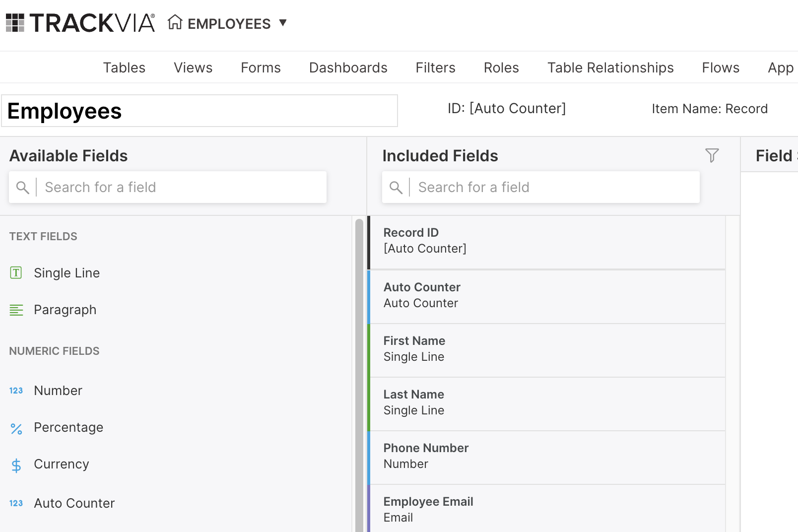The image size is (798, 532).
Task: Select the Phone Number included field
Action: pos(546,458)
